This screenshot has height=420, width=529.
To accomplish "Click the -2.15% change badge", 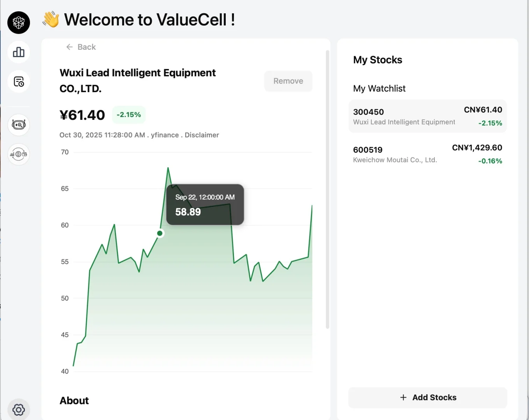I will pyautogui.click(x=129, y=115).
